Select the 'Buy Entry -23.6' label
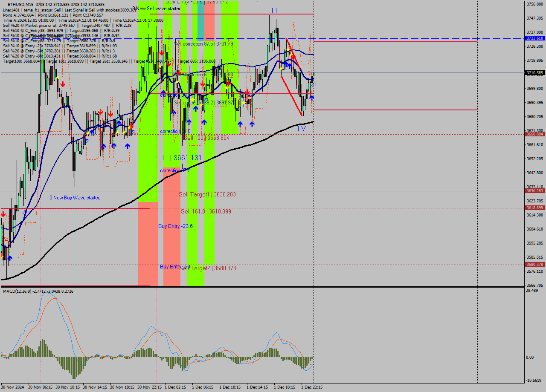This screenshot has width=546, height=392. (175, 226)
